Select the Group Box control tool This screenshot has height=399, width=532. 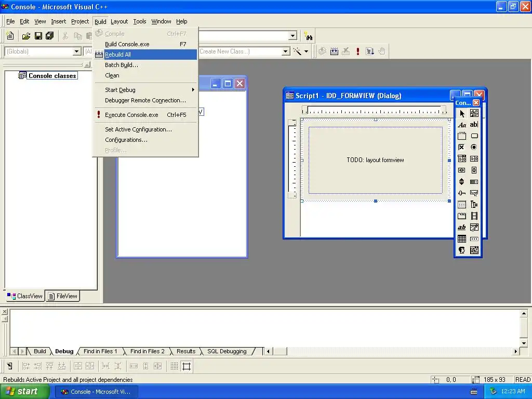tap(462, 136)
